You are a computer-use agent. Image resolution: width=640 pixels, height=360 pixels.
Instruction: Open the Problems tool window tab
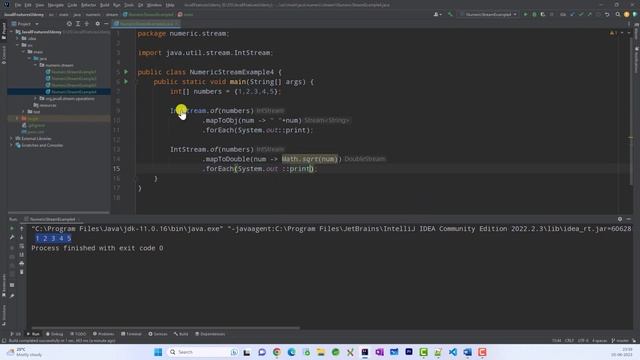pos(103,334)
